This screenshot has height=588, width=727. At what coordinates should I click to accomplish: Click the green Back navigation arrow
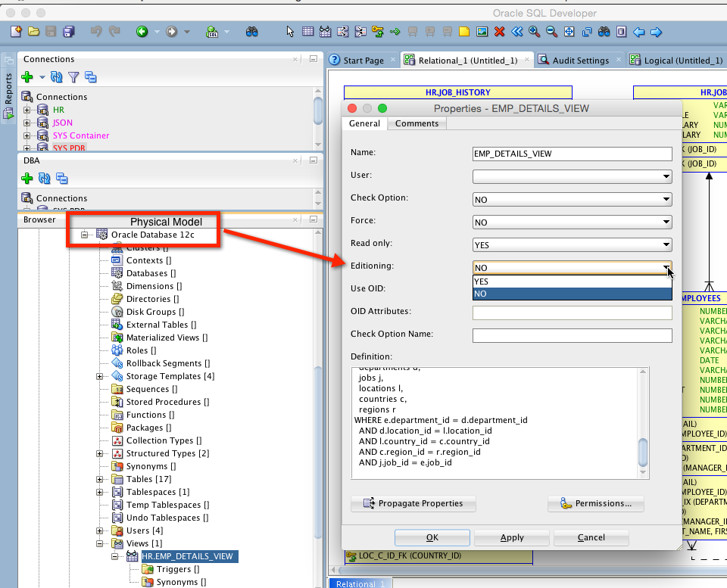(x=142, y=32)
